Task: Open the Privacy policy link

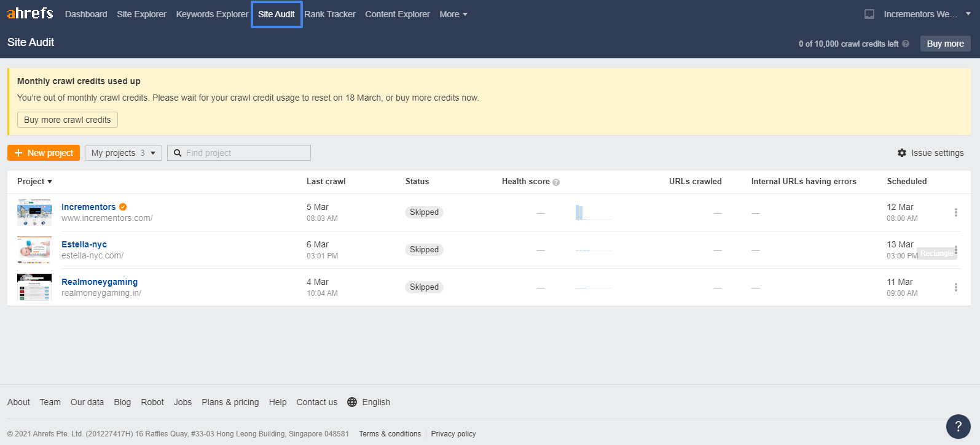Action: pos(453,434)
